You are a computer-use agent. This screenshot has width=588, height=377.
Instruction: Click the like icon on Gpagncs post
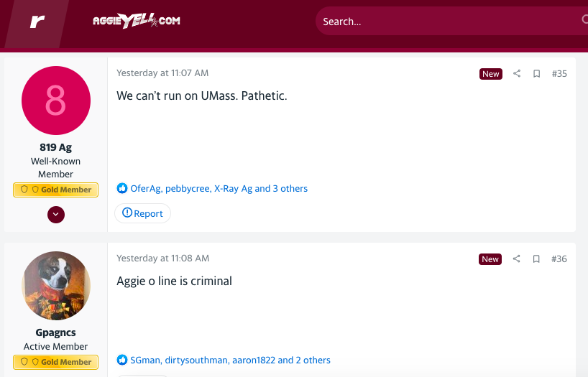122,360
